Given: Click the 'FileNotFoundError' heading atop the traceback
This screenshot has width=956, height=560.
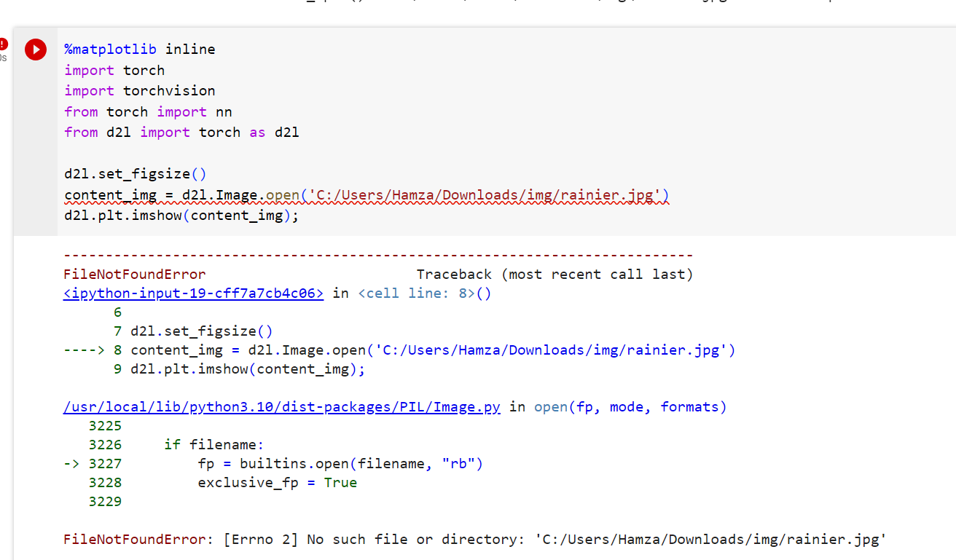Looking at the screenshot, I should pyautogui.click(x=135, y=275).
